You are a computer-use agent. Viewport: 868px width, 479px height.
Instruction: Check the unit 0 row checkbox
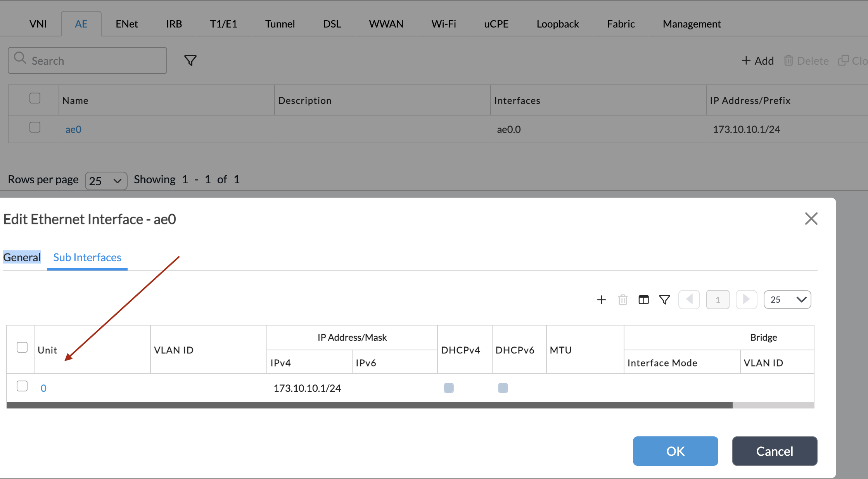pos(22,386)
